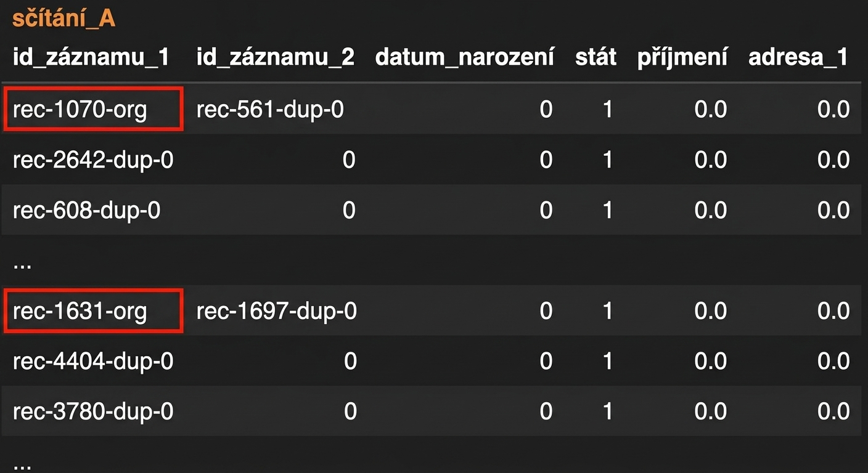Viewport: 868px width, 473px height.
Task: Click the rec-608-dup-0 row label
Action: [x=86, y=211]
